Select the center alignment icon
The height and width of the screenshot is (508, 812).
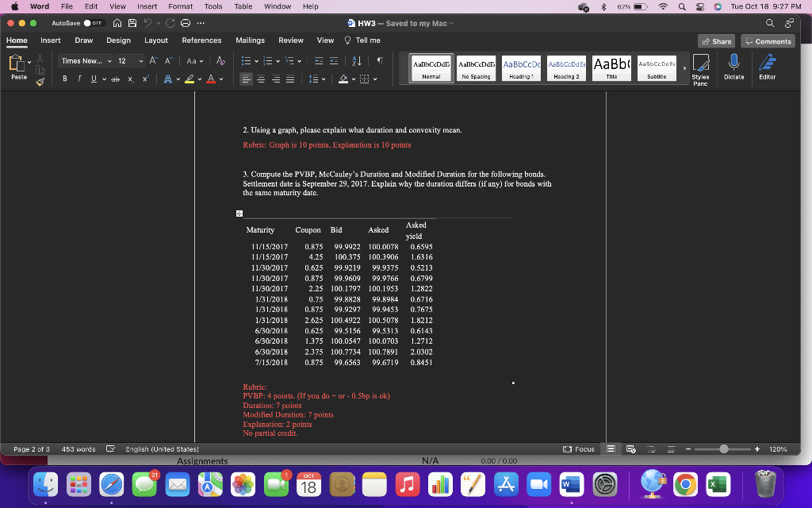pyautogui.click(x=262, y=79)
